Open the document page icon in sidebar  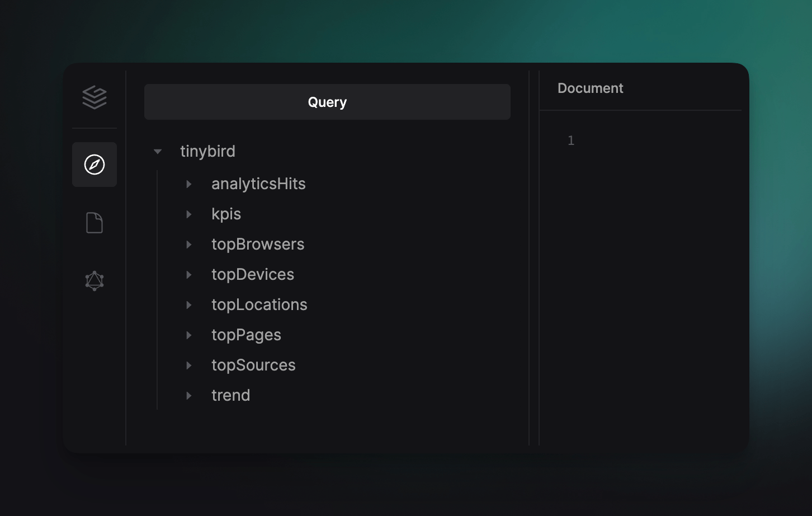95,223
